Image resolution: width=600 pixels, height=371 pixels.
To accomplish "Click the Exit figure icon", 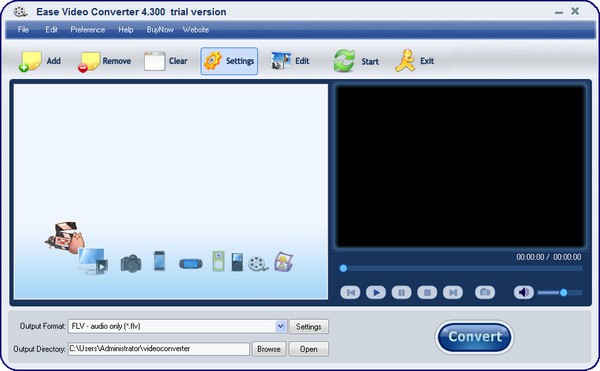I will click(x=405, y=61).
